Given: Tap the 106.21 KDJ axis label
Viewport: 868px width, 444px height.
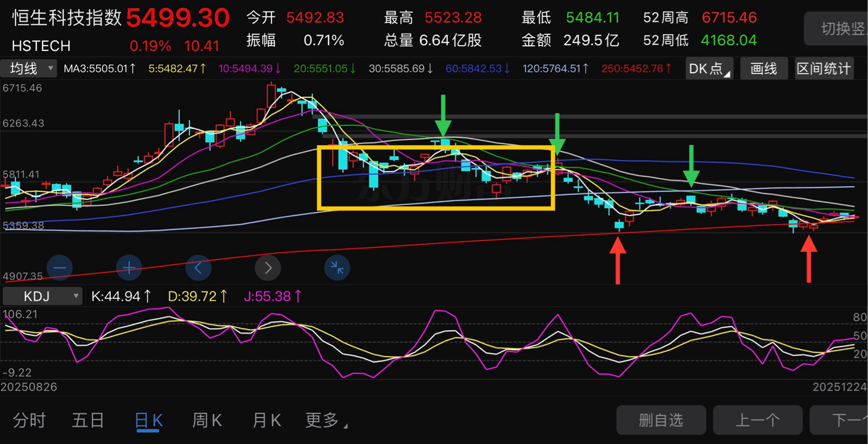Looking at the screenshot, I should point(20,314).
